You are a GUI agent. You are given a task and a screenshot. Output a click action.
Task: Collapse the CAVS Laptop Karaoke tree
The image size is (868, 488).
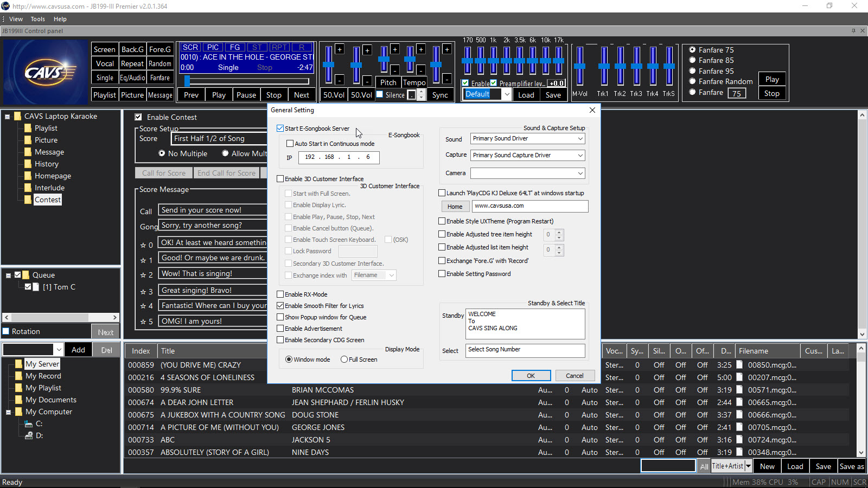[x=8, y=117]
